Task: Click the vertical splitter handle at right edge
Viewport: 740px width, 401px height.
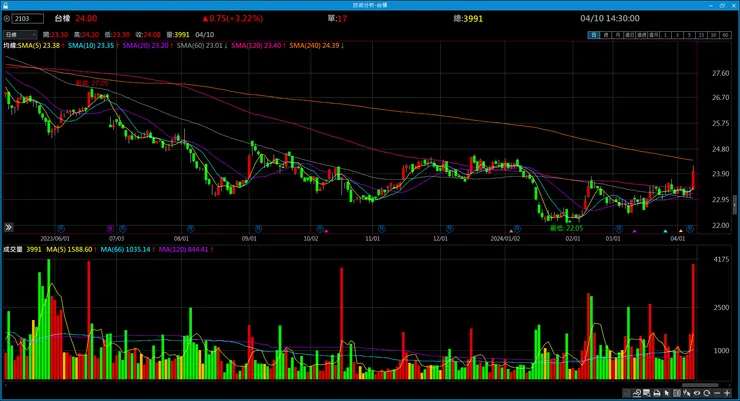Action: tap(734, 205)
